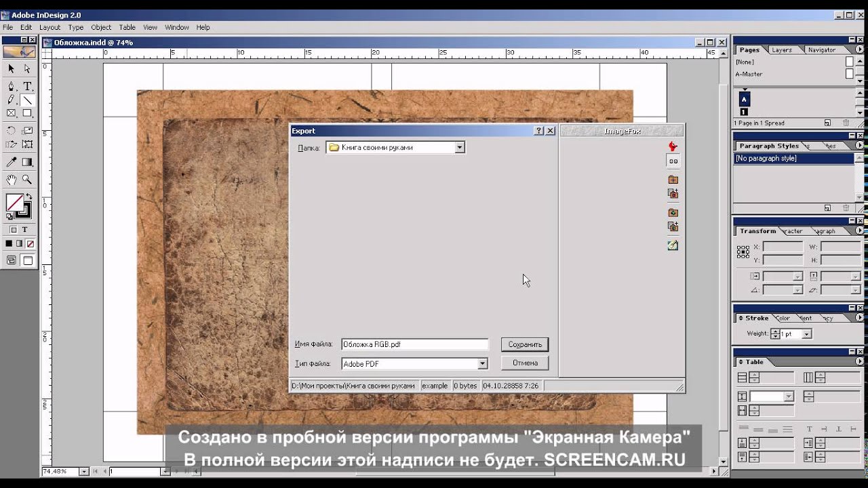Screen dimensions: 868x488
Task: Select the Gradient tool
Action: (x=27, y=162)
